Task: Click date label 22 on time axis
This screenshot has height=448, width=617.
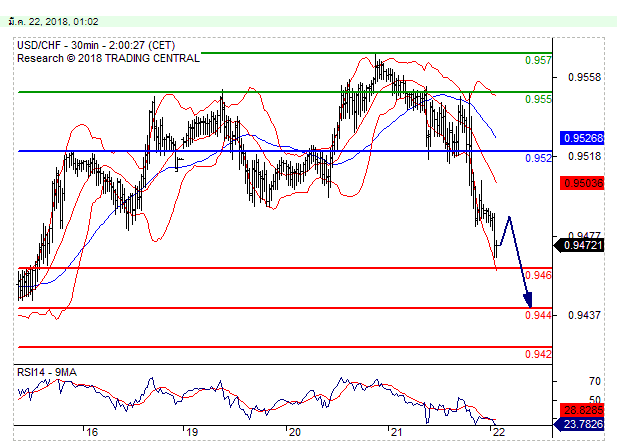Action: (499, 433)
